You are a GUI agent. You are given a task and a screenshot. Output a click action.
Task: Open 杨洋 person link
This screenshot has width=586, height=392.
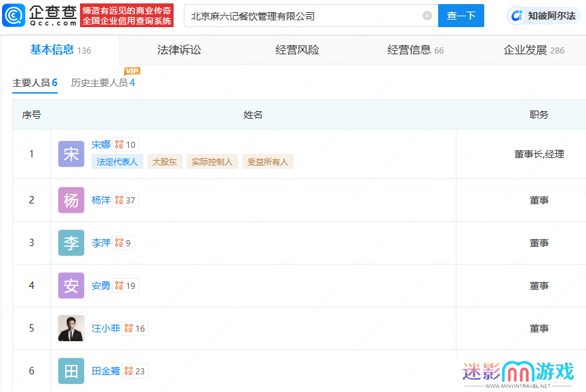click(x=101, y=200)
